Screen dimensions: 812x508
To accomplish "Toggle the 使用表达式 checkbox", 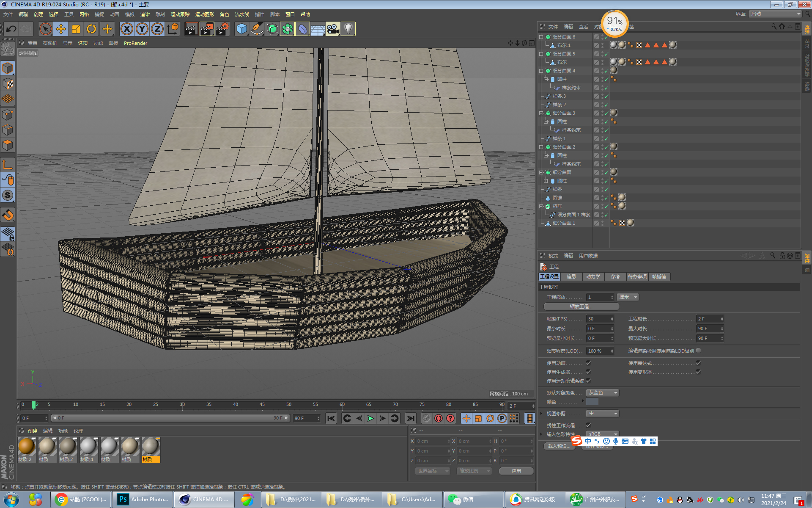I will [x=698, y=363].
